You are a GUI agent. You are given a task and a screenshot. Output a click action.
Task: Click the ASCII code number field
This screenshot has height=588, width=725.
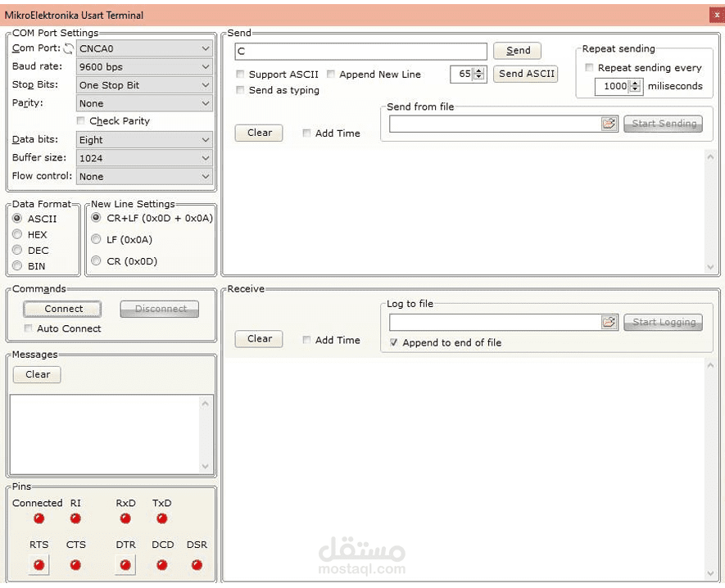click(462, 74)
